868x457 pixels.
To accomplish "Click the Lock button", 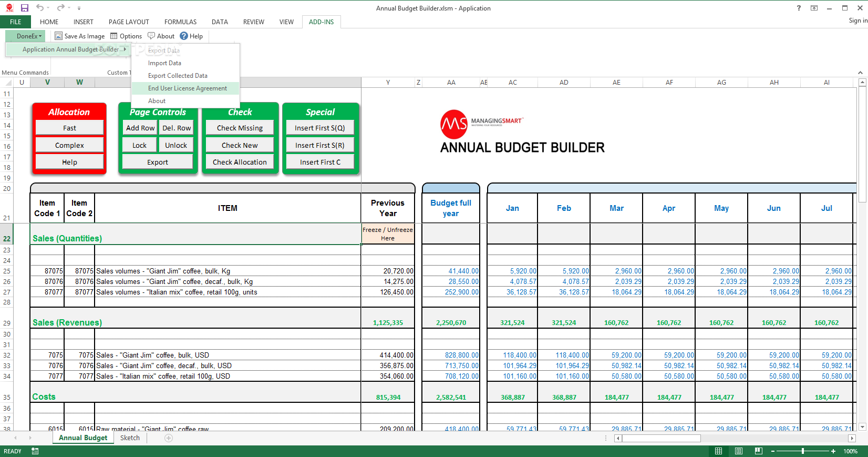I will click(140, 145).
